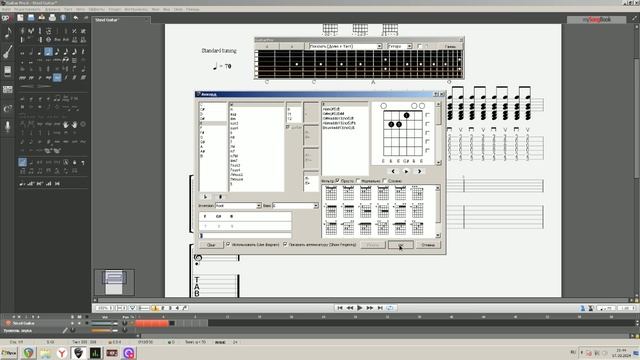Open the 'Показать' dropdown in the fretboard window
The image size is (640, 360).
(x=345, y=46)
